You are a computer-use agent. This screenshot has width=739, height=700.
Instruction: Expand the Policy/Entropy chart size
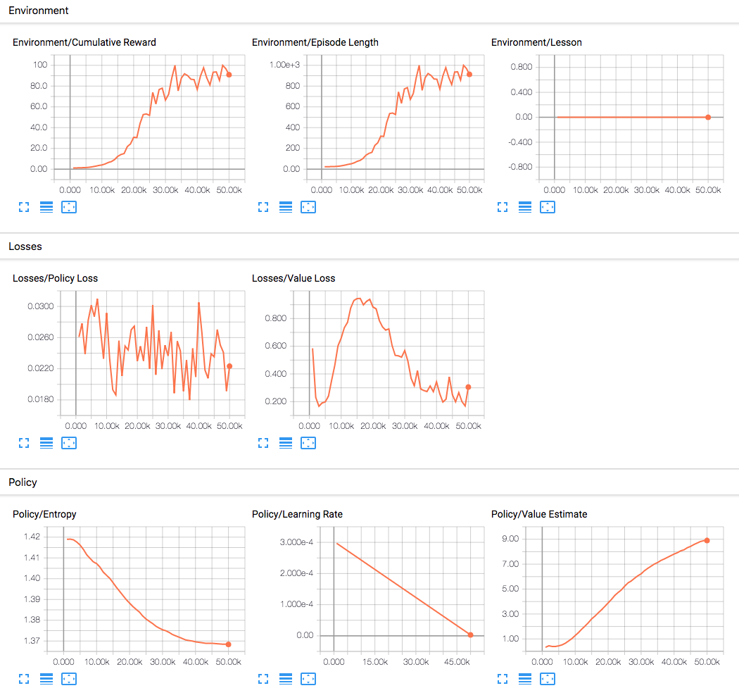[24, 679]
